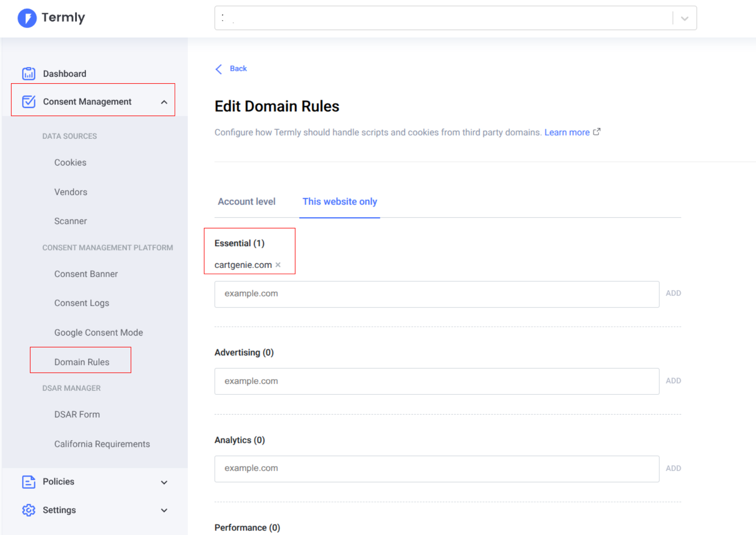
Task: Open the Dashboard icon in sidebar
Action: [29, 74]
